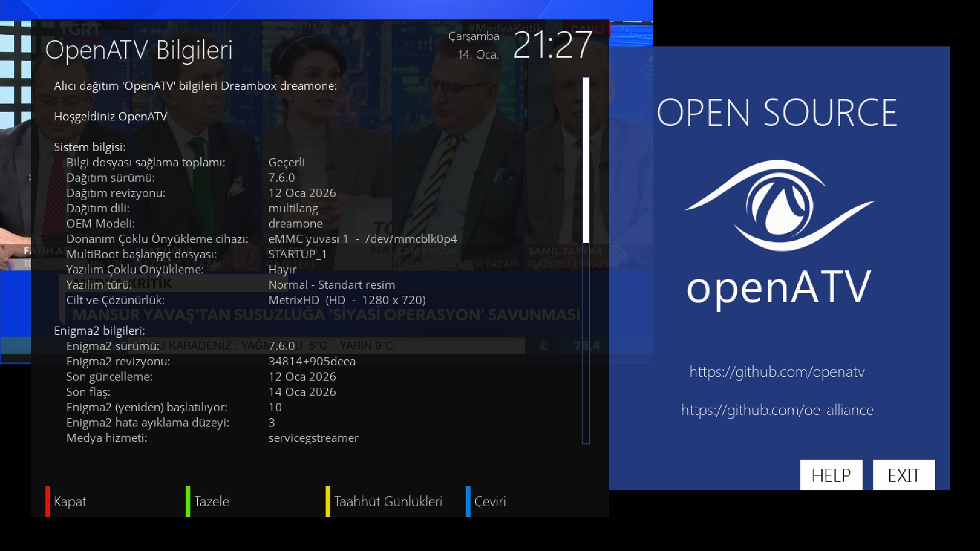
Task: Click the green color key indicator beside Tazele
Action: (x=188, y=502)
